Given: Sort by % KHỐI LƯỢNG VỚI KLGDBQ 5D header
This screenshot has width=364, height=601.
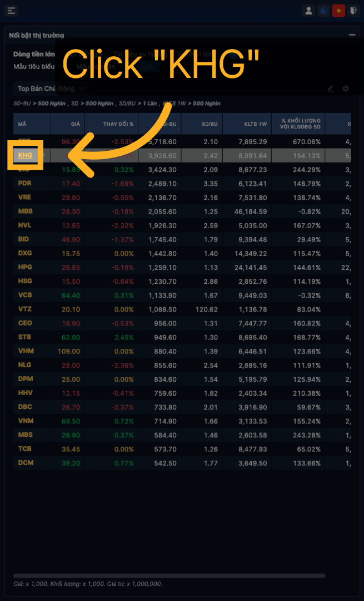Looking at the screenshot, I should pos(298,124).
